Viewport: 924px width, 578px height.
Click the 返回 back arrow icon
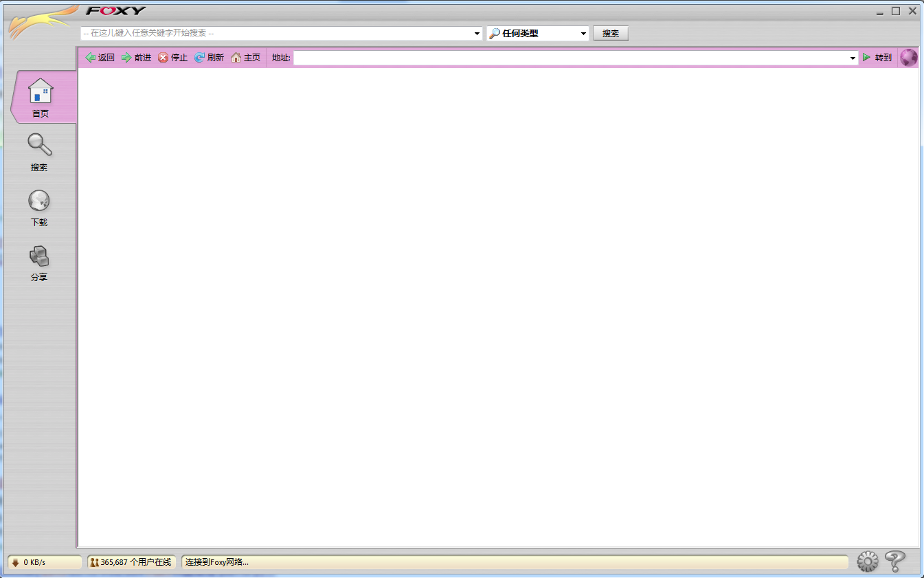90,58
